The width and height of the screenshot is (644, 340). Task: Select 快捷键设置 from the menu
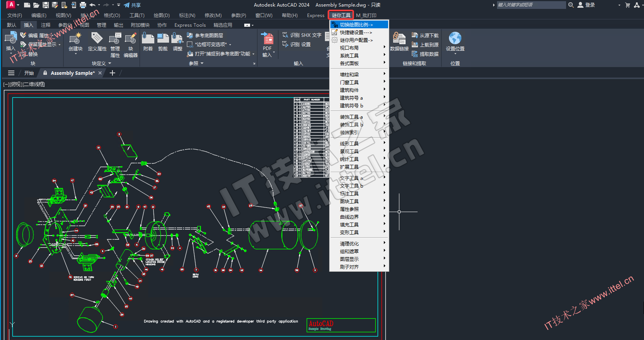tap(359, 32)
